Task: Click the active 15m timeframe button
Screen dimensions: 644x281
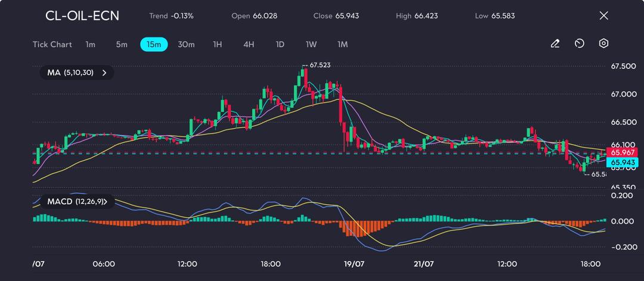Action: 154,45
